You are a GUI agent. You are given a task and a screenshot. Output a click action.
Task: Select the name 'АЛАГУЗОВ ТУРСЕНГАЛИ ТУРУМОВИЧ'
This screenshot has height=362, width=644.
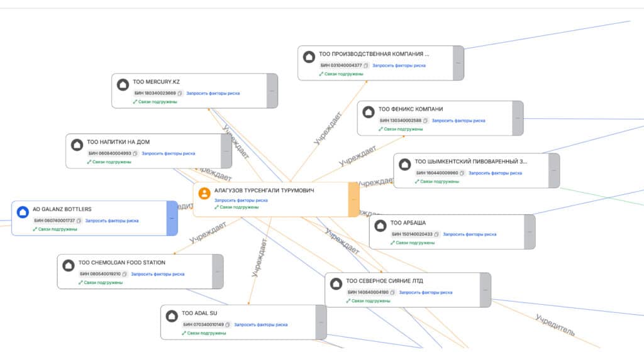264,190
